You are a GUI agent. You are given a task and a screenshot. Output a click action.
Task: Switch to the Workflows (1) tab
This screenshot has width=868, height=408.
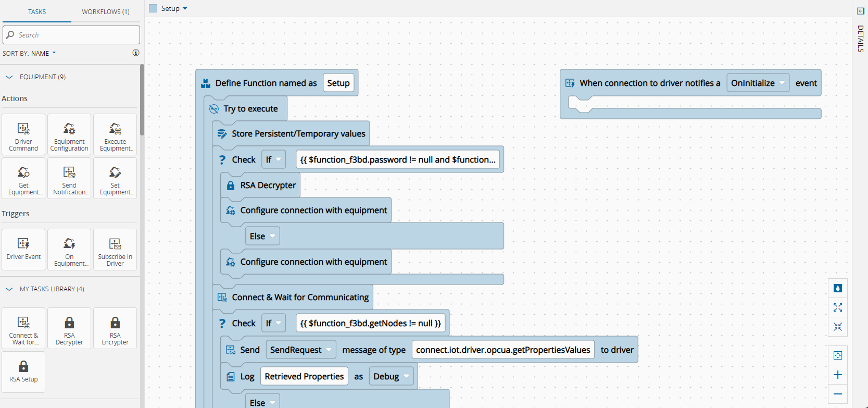[106, 11]
